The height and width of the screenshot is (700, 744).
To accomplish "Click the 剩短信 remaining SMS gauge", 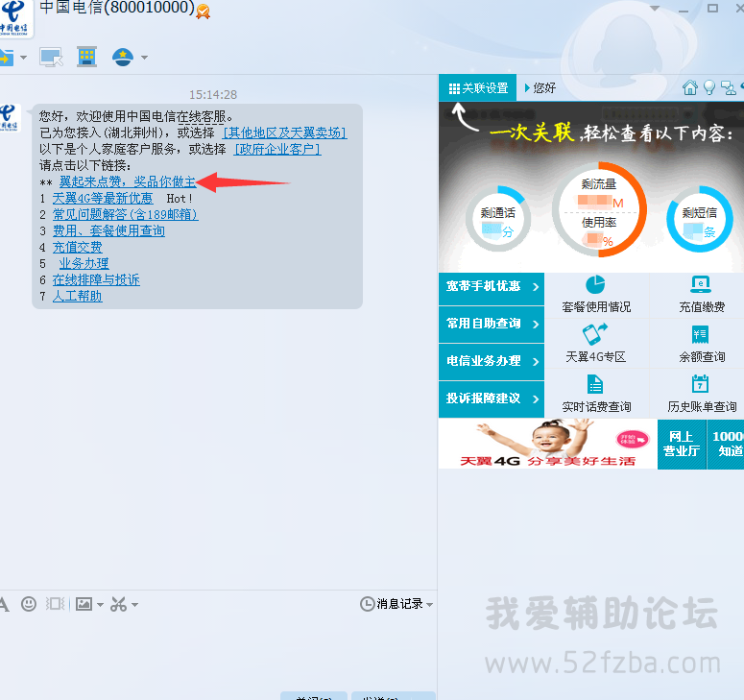I will tap(700, 219).
